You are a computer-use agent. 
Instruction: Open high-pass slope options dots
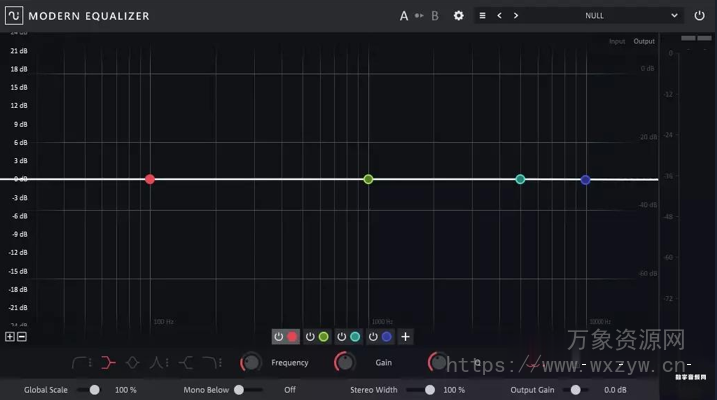(x=91, y=363)
